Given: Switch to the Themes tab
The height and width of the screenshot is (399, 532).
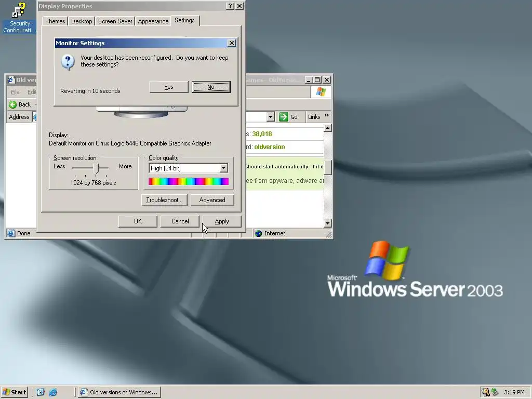Looking at the screenshot, I should 55,21.
